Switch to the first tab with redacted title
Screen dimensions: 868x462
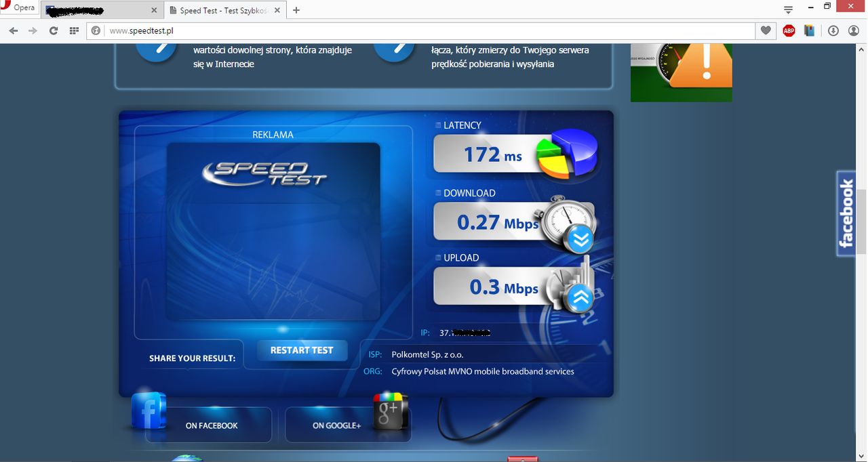coord(102,10)
